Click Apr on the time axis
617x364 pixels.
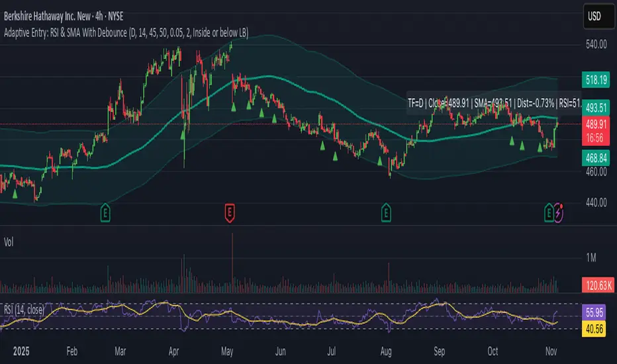(x=173, y=351)
